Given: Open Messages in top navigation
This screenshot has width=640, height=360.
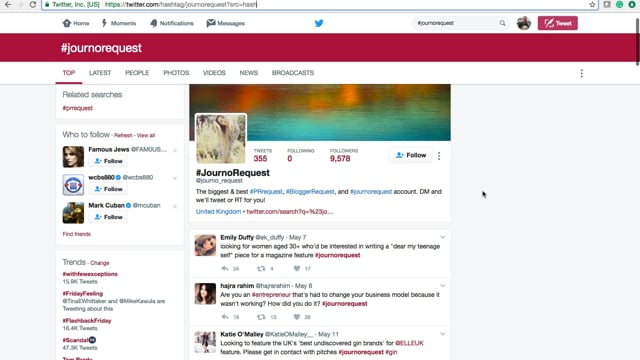Looking at the screenshot, I should (225, 23).
